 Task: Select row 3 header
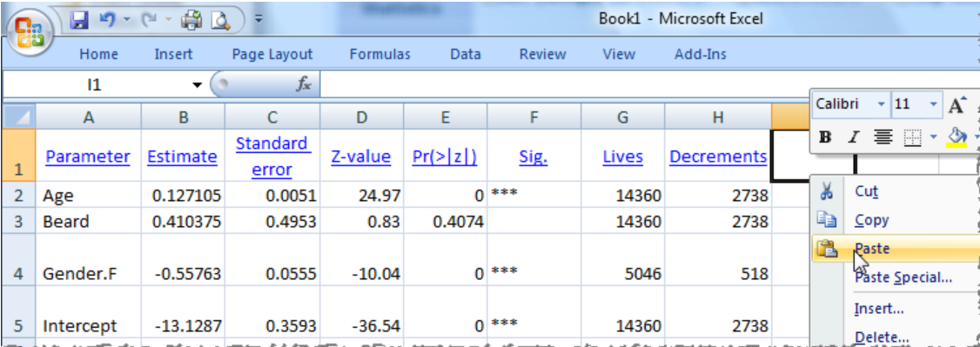[19, 221]
